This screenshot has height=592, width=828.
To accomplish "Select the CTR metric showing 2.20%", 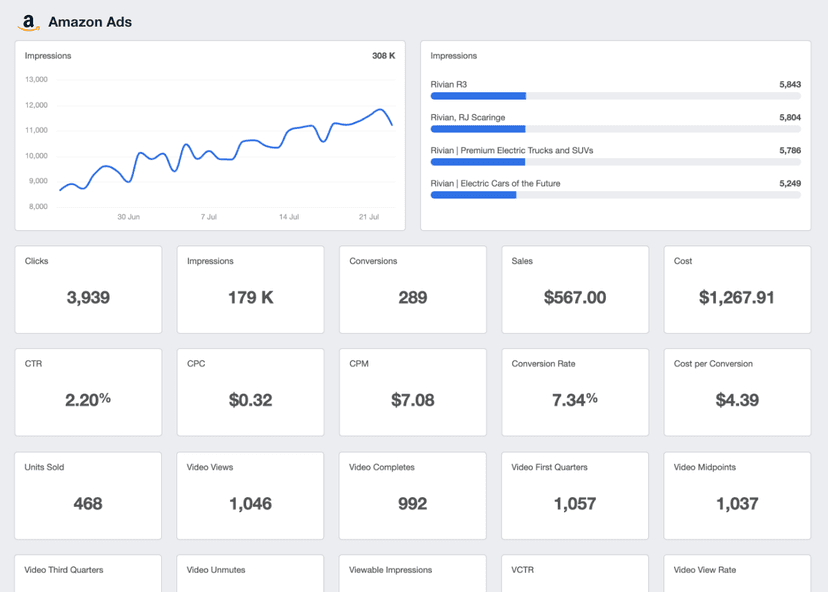I will coord(88,392).
